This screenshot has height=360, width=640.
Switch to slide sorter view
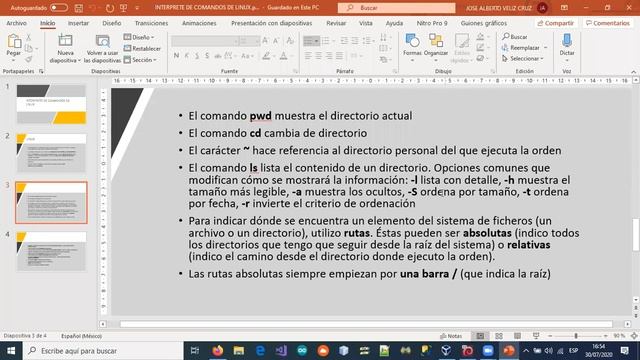tap(499, 336)
